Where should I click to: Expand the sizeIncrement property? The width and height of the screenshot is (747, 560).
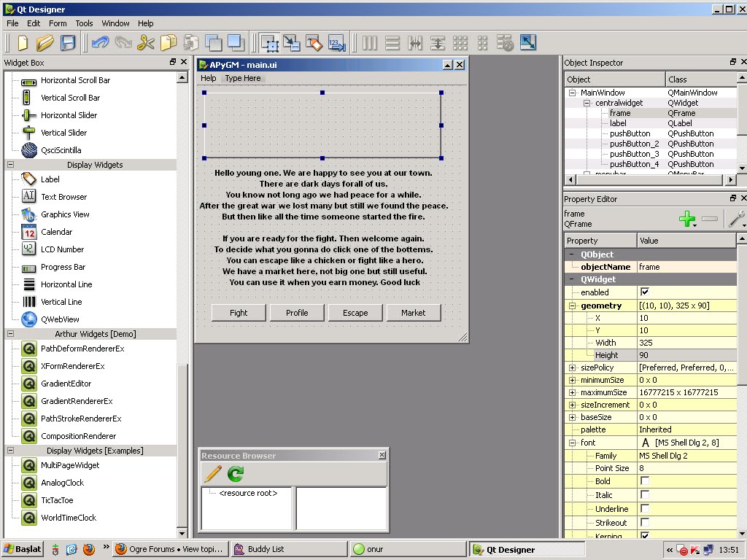(x=572, y=405)
